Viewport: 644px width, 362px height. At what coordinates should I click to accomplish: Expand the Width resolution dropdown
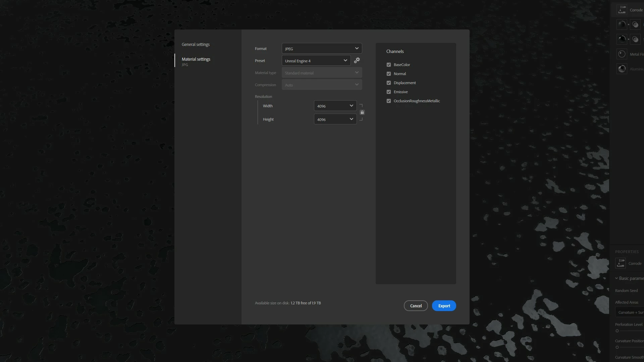pyautogui.click(x=335, y=106)
